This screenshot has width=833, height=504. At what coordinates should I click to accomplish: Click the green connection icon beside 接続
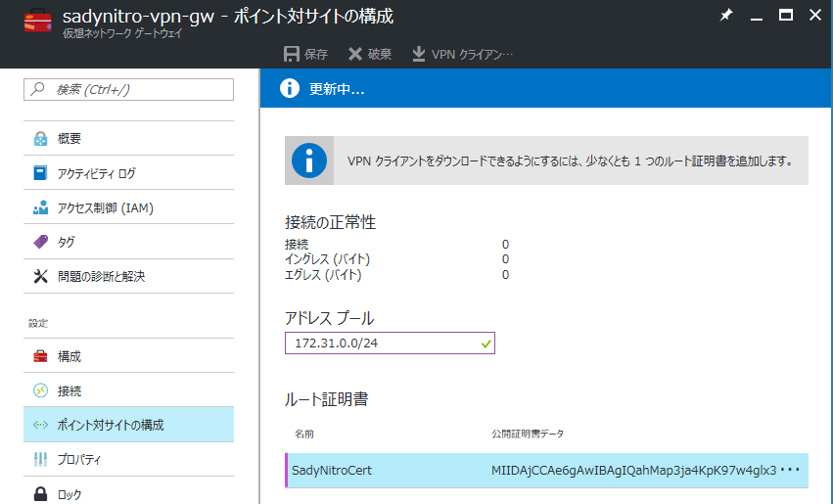(40, 390)
